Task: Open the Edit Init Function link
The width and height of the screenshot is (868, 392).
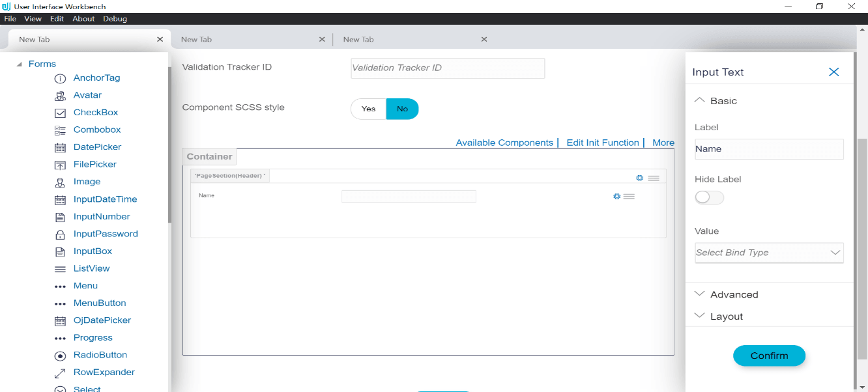Action: [603, 143]
